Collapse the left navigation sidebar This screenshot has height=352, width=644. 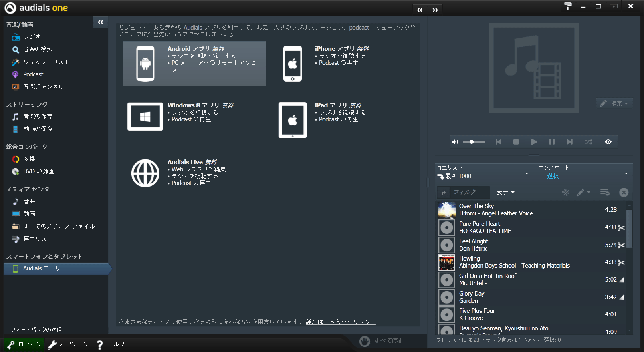pyautogui.click(x=101, y=22)
